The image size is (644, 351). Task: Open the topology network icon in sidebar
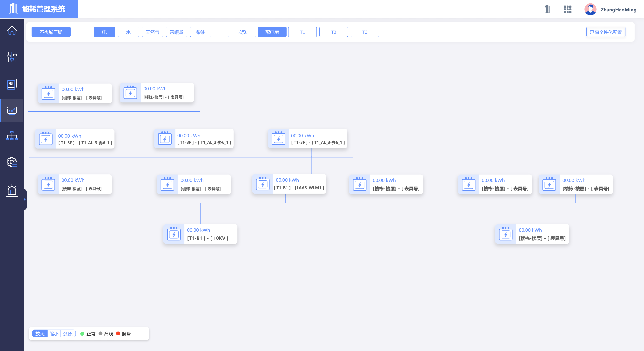pos(12,136)
